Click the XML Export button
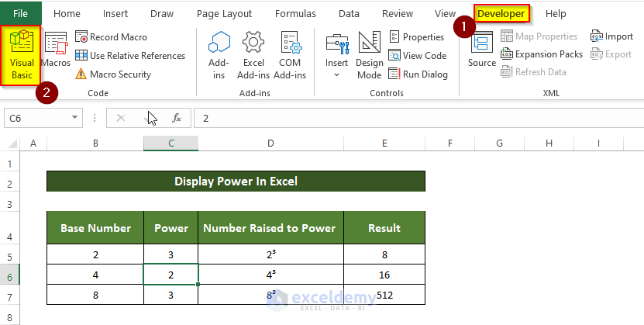Viewport: 644px width, 325px height. [x=611, y=54]
